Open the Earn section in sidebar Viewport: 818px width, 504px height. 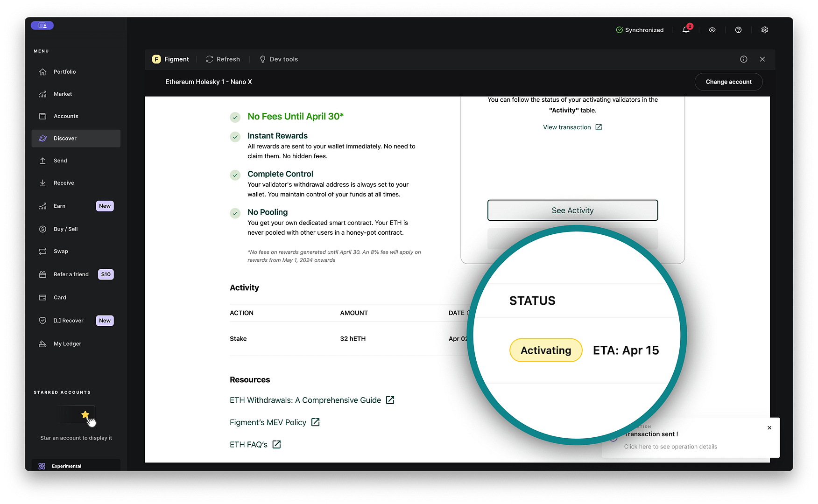[x=59, y=206]
